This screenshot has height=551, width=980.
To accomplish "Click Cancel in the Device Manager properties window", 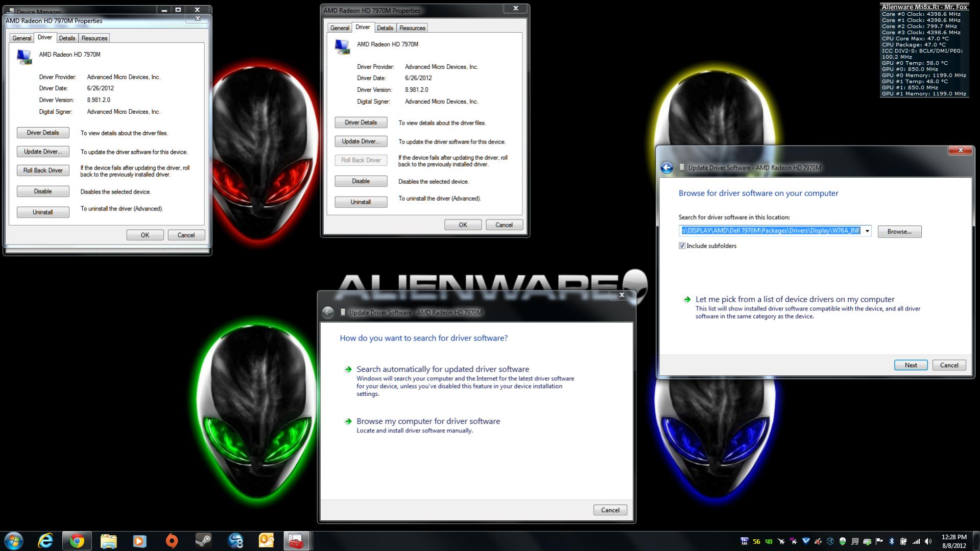I will [186, 235].
